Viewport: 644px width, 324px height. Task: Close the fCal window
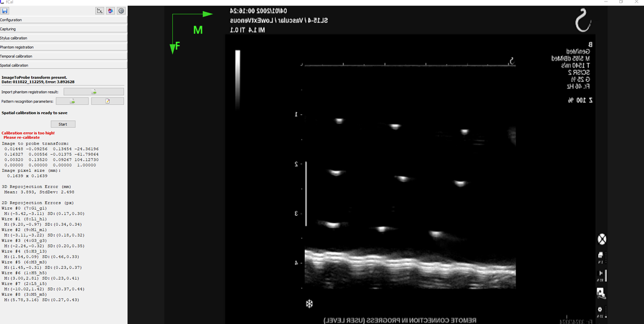[635, 2]
